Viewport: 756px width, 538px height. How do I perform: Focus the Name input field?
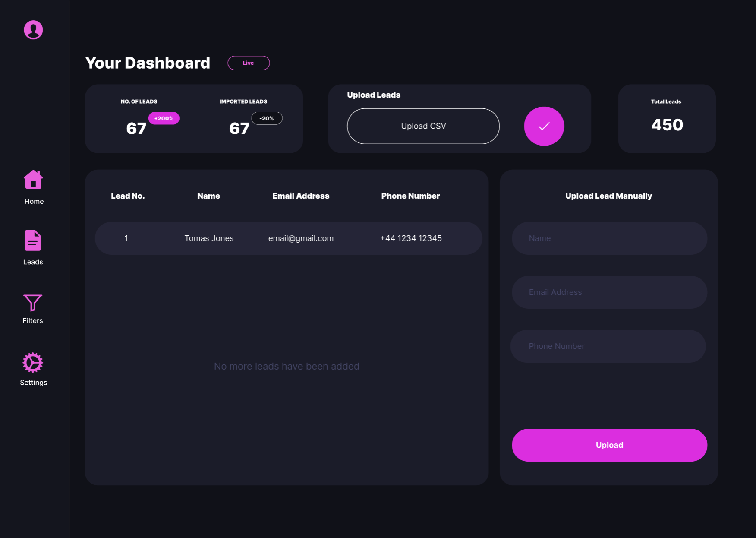609,238
